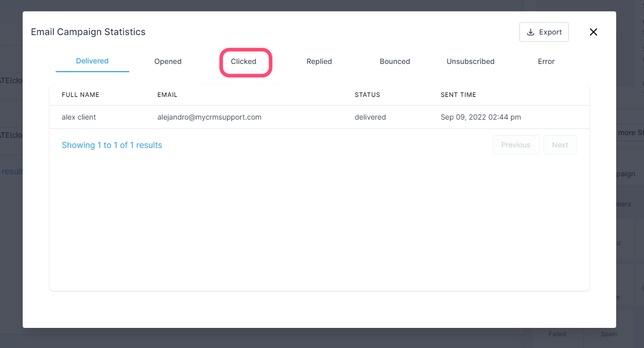Click the STATUS column header
Image resolution: width=644 pixels, height=348 pixels.
[367, 95]
